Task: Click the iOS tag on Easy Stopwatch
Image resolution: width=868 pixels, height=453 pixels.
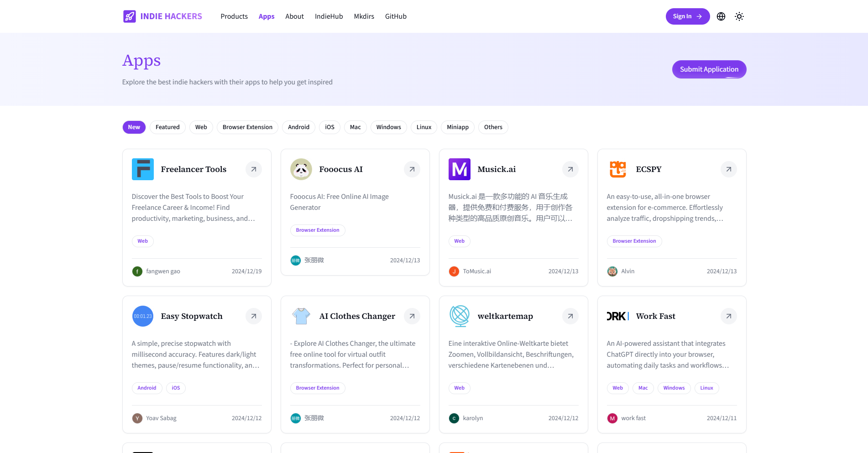Action: pos(176,388)
